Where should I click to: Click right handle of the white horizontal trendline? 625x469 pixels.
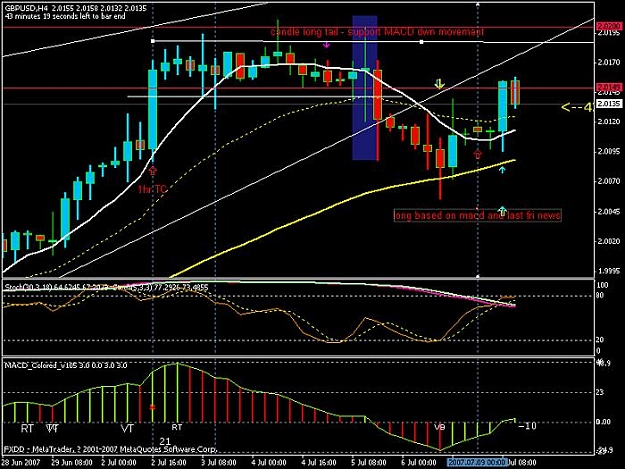point(422,41)
